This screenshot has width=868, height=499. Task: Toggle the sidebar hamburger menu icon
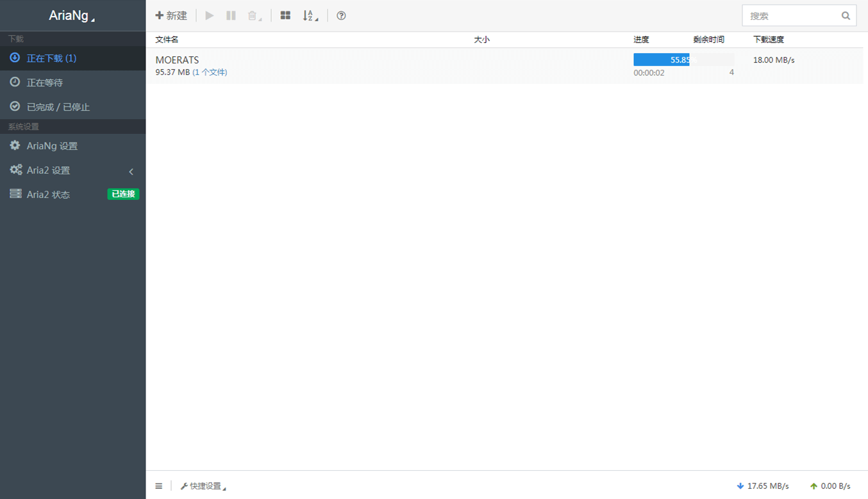pyautogui.click(x=159, y=486)
